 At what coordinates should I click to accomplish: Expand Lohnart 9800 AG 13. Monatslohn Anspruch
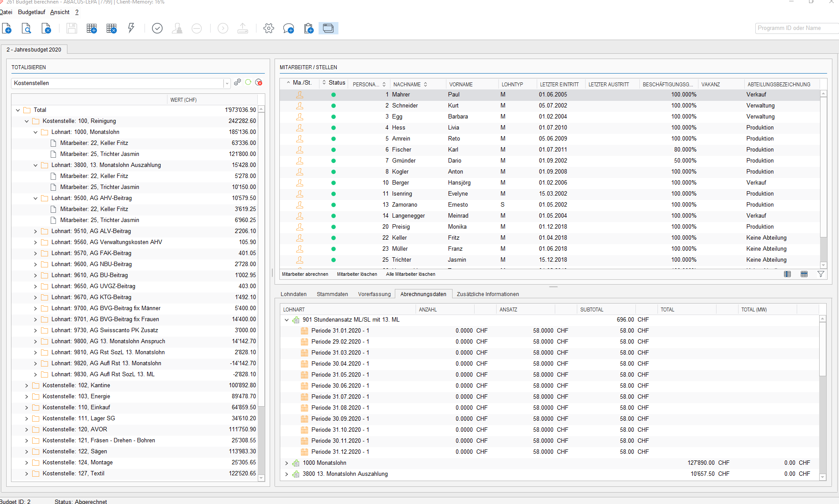pos(36,341)
